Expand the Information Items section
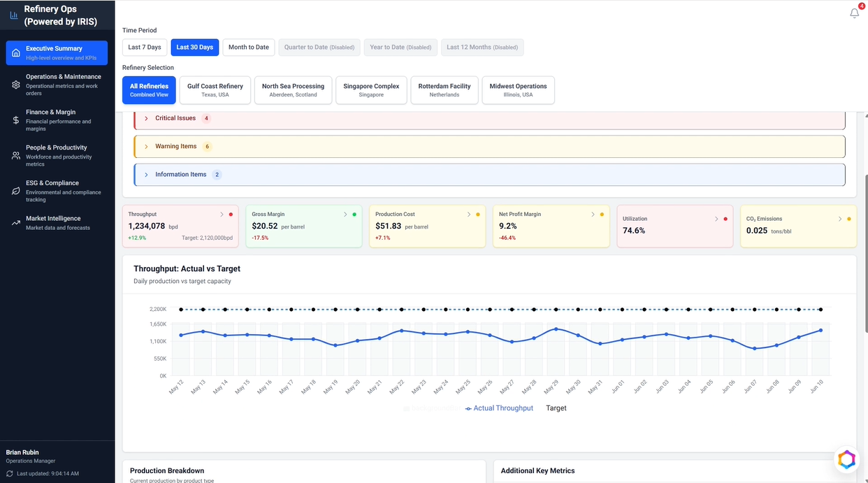868x483 pixels. tap(489, 175)
